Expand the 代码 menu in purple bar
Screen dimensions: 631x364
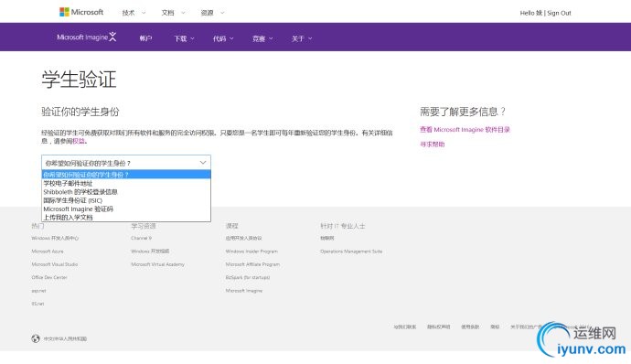pos(223,38)
